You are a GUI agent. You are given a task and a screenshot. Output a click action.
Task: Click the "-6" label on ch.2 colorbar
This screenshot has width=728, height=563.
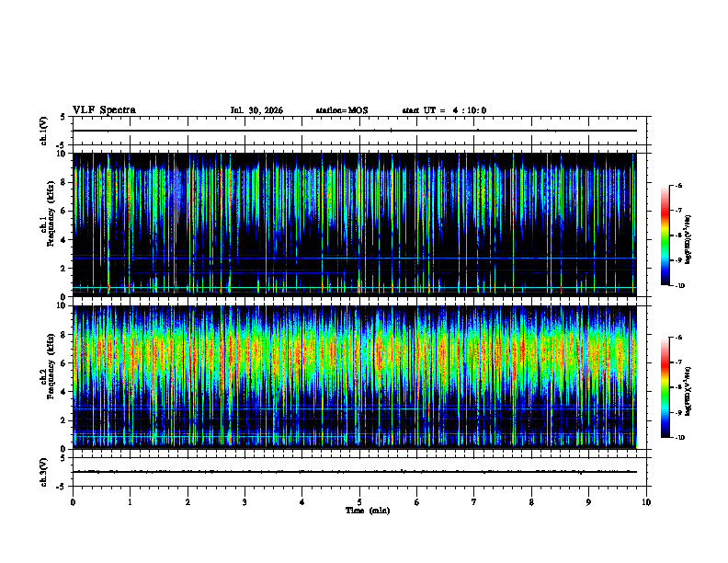coord(678,338)
